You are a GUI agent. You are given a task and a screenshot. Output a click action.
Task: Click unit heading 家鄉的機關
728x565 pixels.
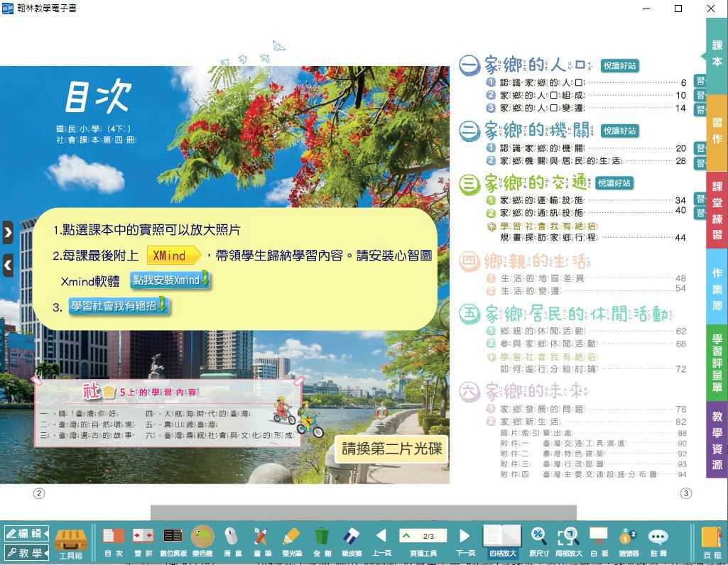(538, 131)
